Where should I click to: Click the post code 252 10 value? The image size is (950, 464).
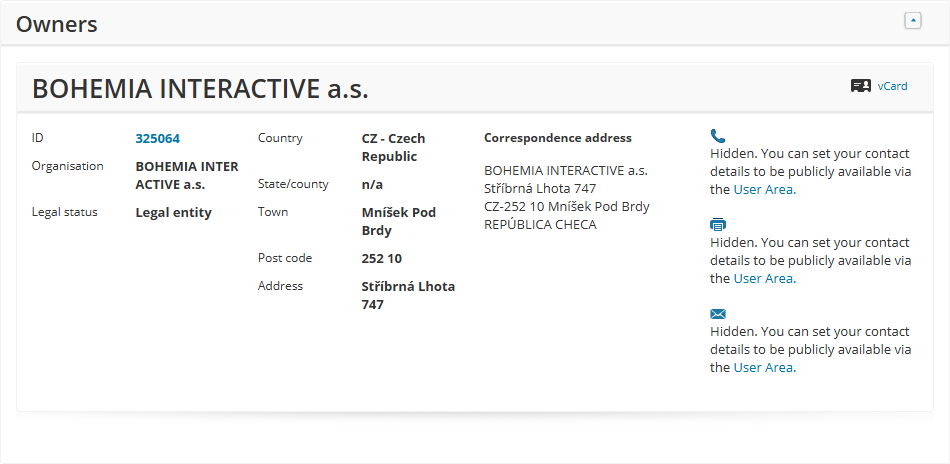381,258
